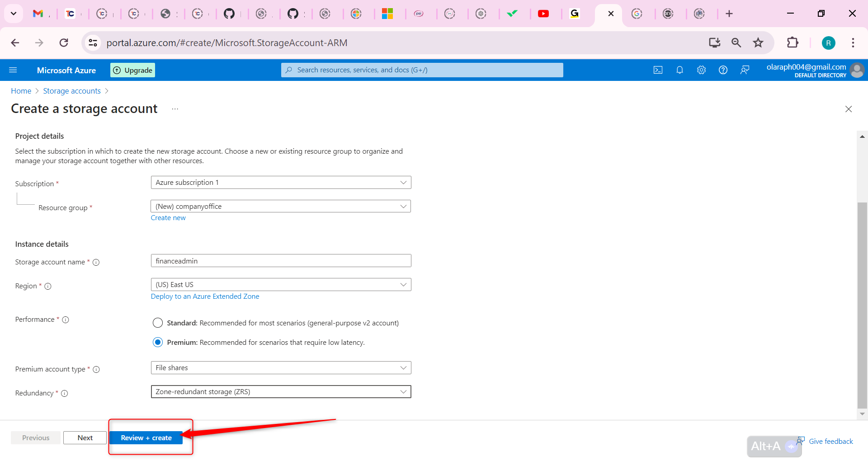The width and height of the screenshot is (868, 461).
Task: Select the Premium performance option
Action: coord(158,342)
